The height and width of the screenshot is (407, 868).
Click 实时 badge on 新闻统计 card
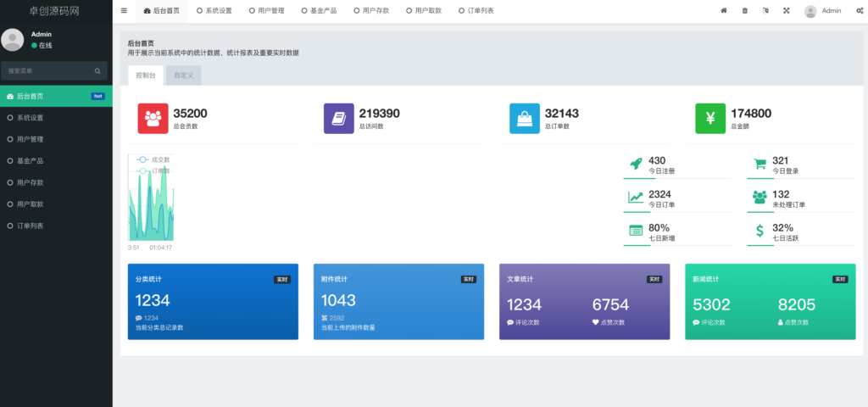(x=840, y=280)
